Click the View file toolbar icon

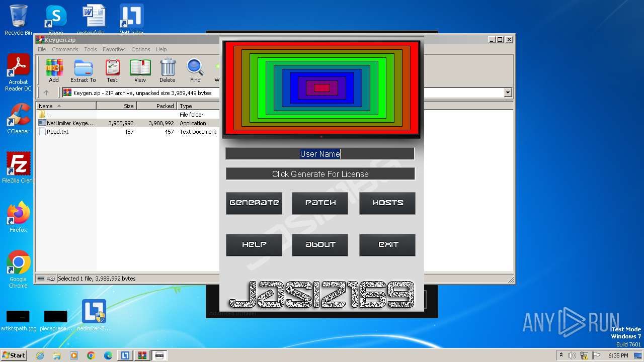pyautogui.click(x=140, y=71)
